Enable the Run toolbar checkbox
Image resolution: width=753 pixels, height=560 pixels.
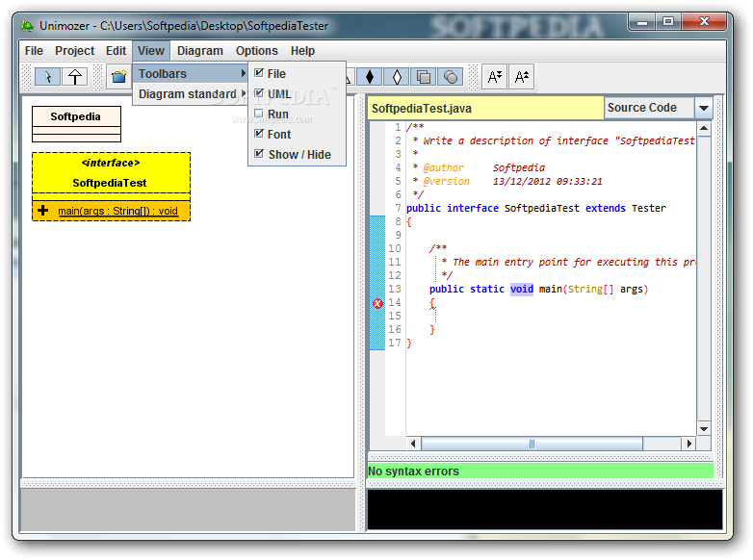pyautogui.click(x=259, y=114)
